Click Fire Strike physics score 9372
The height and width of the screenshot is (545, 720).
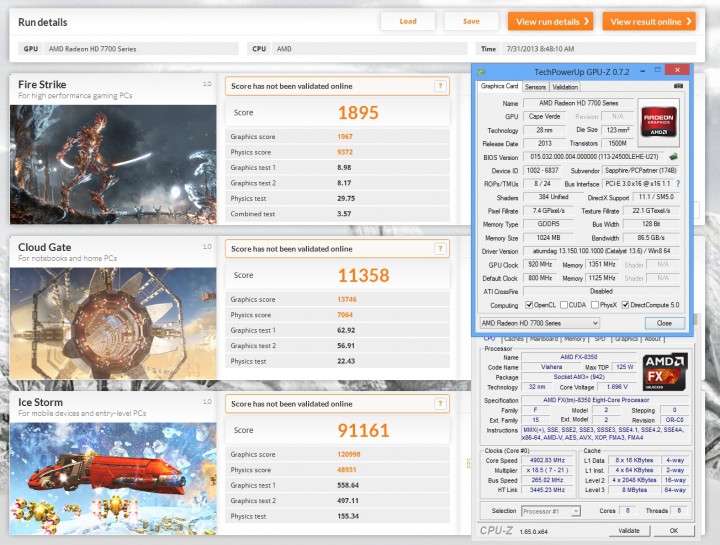tap(345, 152)
